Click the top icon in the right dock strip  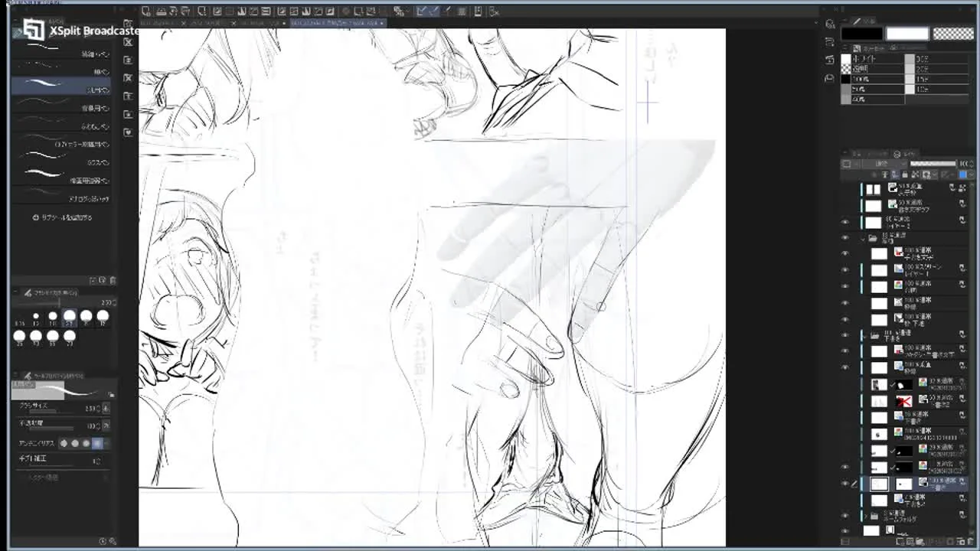point(830,24)
